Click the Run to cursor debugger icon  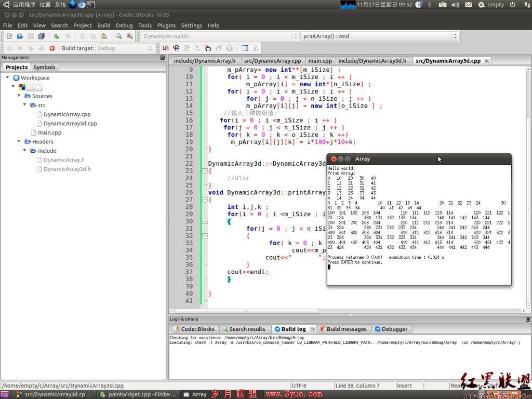(x=176, y=48)
